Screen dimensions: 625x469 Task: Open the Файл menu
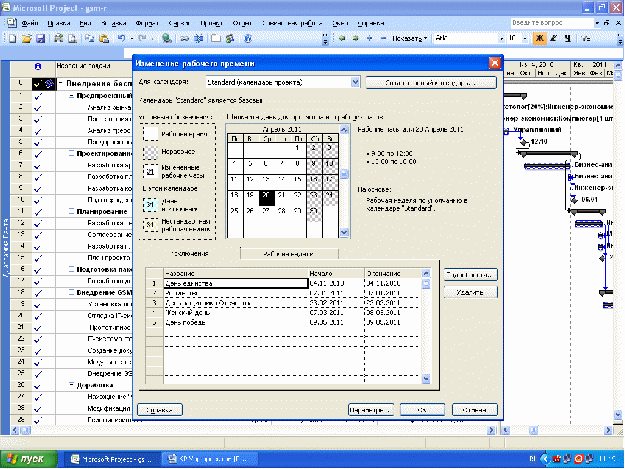pyautogui.click(x=30, y=23)
